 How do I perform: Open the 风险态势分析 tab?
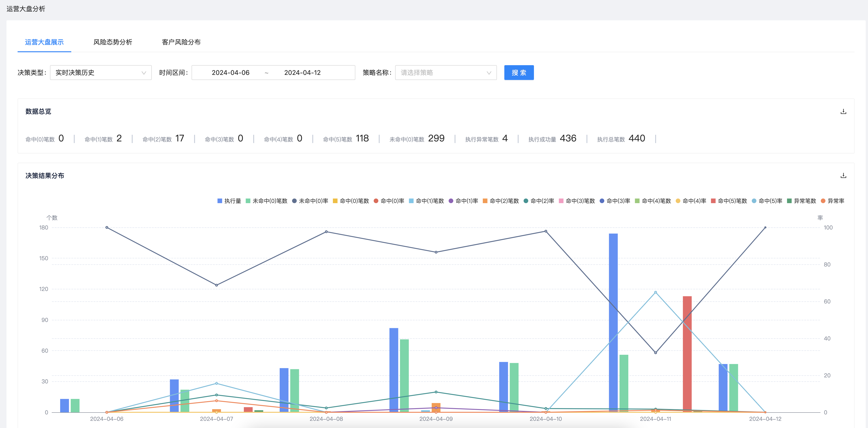[x=112, y=42]
